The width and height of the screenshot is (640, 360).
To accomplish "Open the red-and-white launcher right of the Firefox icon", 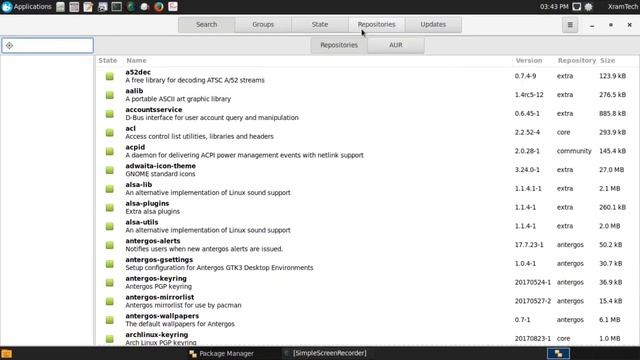I will 173,7.
